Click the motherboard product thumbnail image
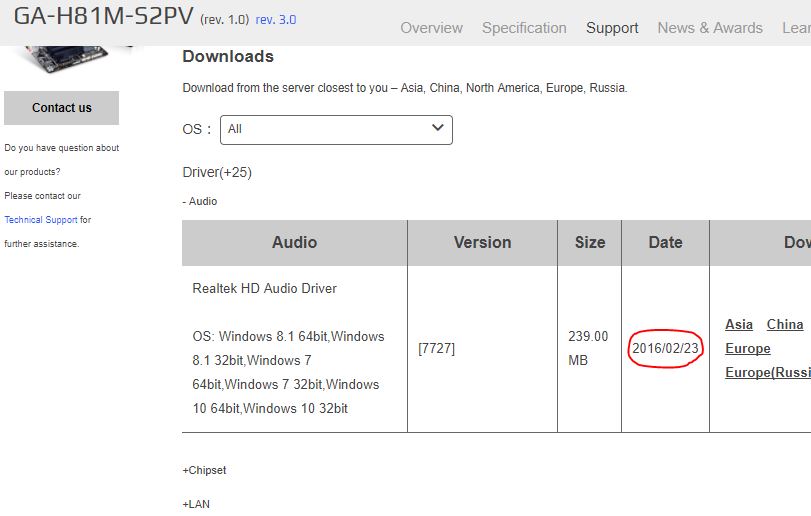811x516 pixels. click(x=67, y=58)
